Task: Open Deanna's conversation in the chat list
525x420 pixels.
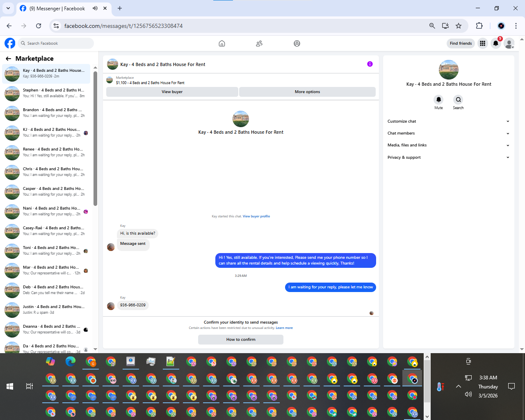Action: coord(46,330)
